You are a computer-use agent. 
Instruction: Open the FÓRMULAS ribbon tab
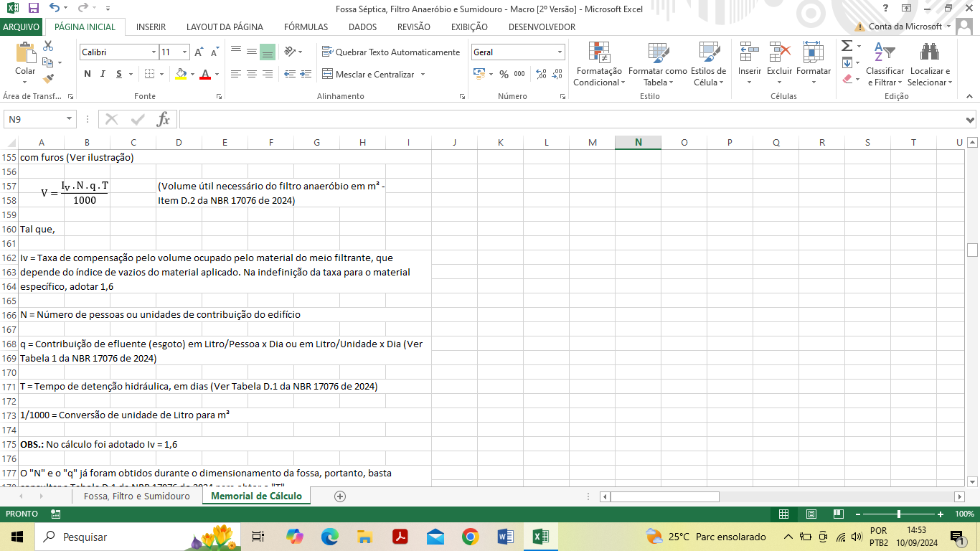click(306, 27)
